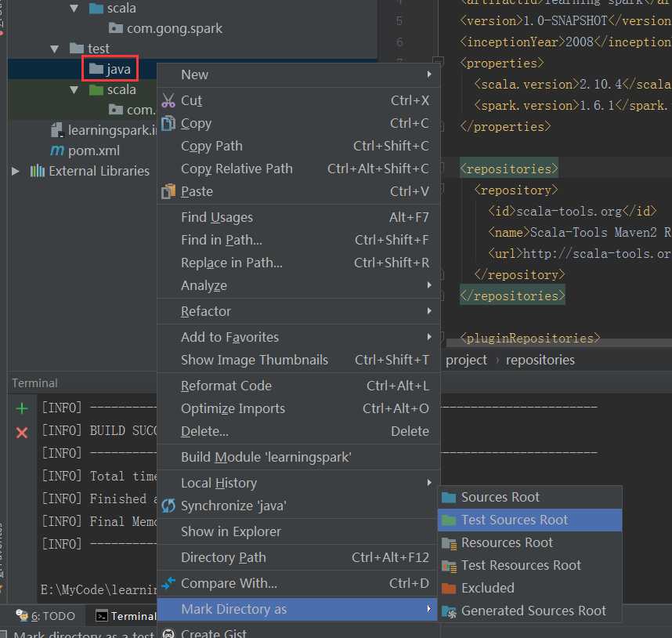Click the <repositories> opening tag line
672x638 pixels.
pos(509,169)
